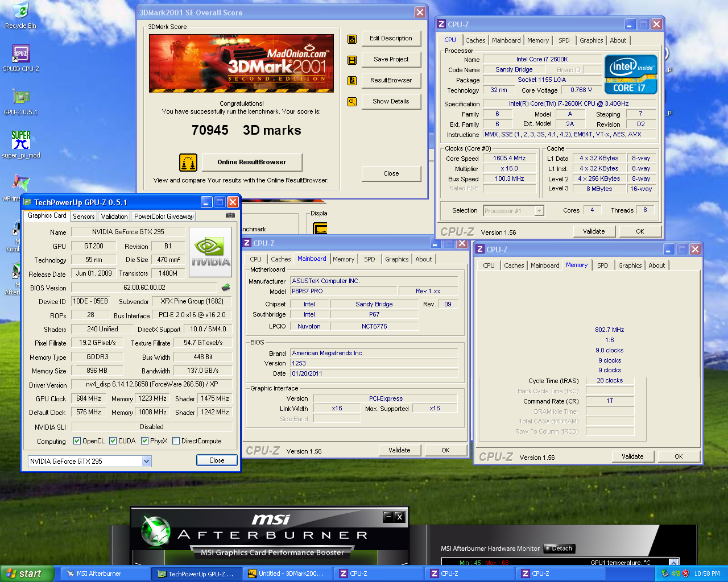Click the floppy disk icon beside Save Project
Screen dimensions: 728x582
pyautogui.click(x=352, y=60)
